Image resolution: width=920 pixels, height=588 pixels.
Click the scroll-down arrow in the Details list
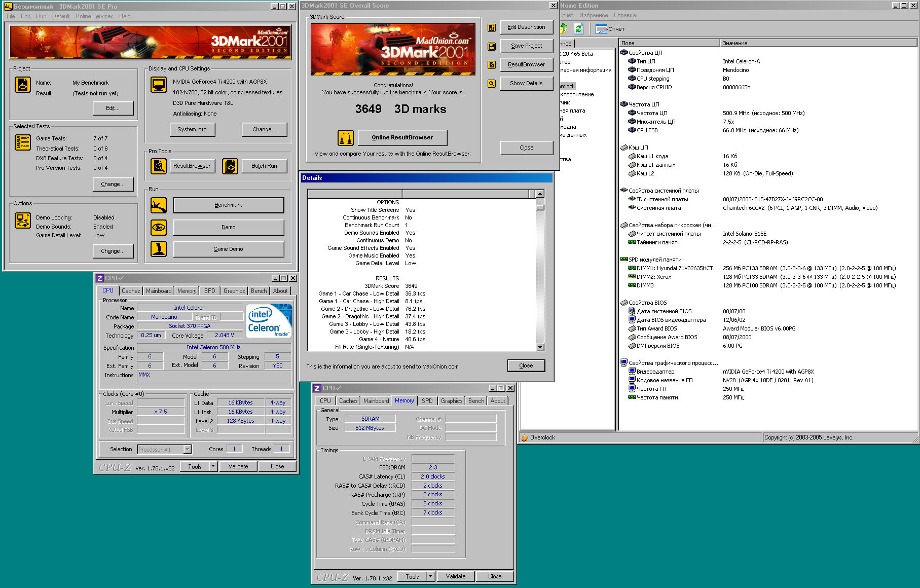click(x=540, y=347)
